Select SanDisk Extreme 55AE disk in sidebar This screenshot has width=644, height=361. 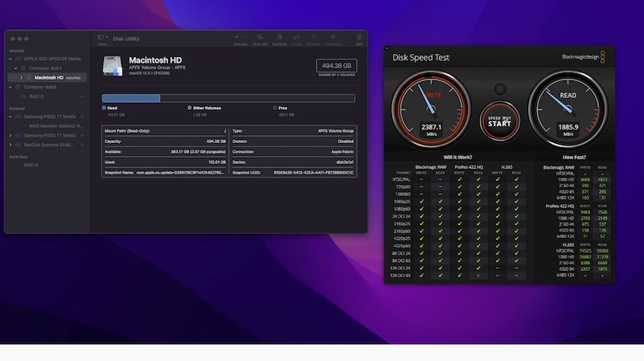click(x=48, y=145)
